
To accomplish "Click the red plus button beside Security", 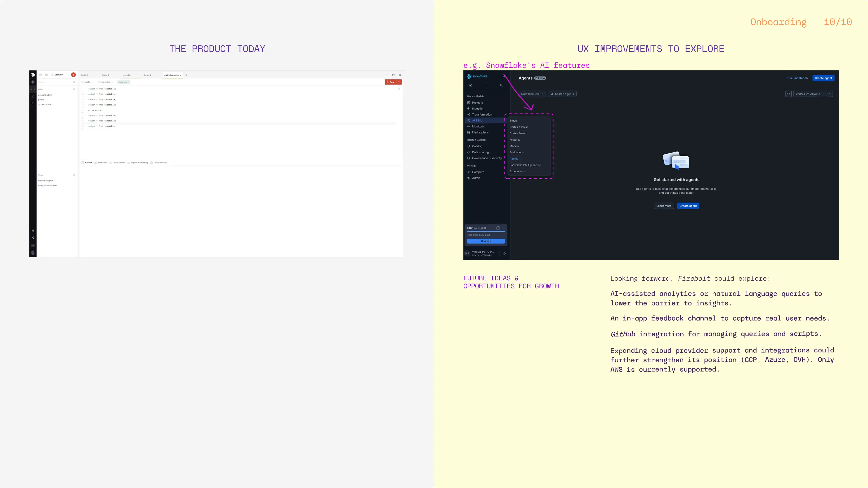I will 73,75.
